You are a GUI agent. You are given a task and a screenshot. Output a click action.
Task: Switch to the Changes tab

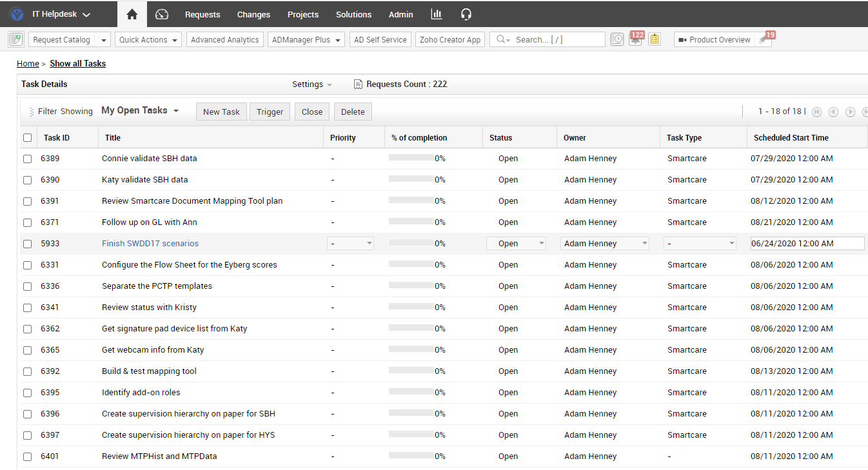pos(253,14)
